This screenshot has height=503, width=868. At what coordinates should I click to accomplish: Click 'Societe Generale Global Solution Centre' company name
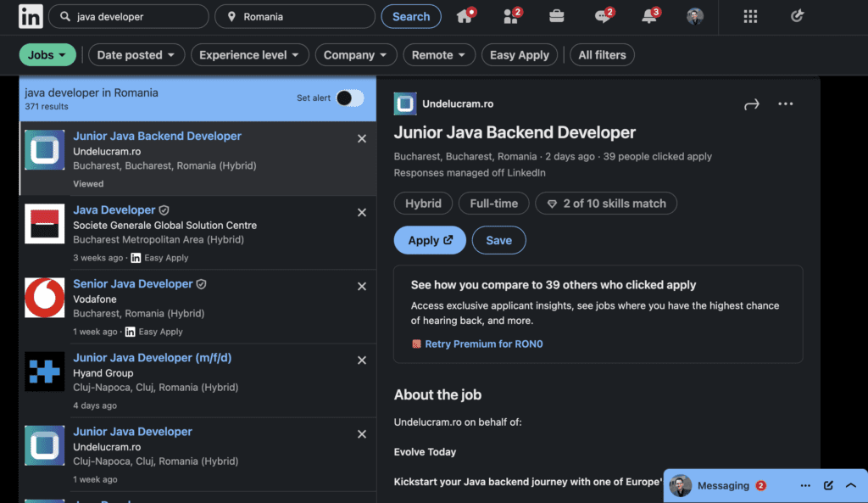(165, 226)
